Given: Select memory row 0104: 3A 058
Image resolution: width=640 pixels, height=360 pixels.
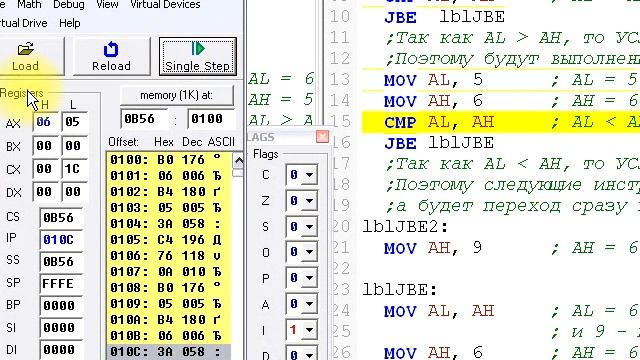Looking at the screenshot, I should [169, 224].
